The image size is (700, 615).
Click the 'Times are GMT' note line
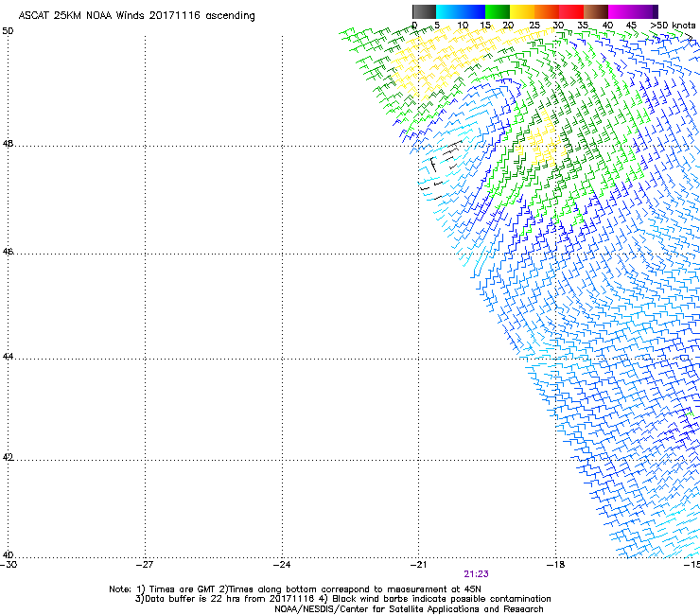pos(295,589)
